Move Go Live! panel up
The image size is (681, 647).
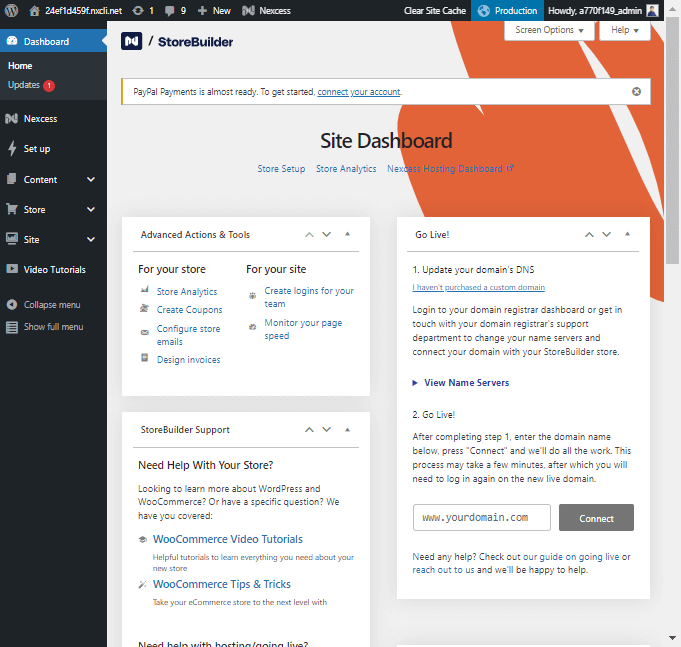[x=589, y=234]
